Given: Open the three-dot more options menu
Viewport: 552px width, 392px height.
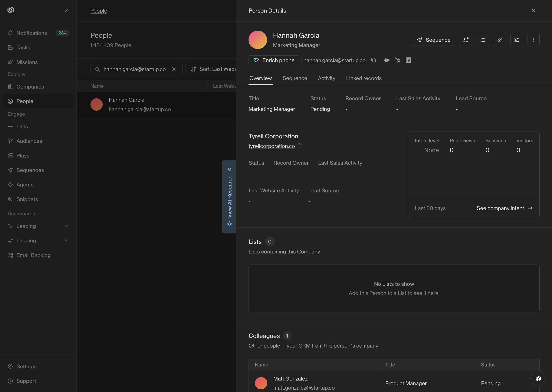Looking at the screenshot, I should point(533,40).
